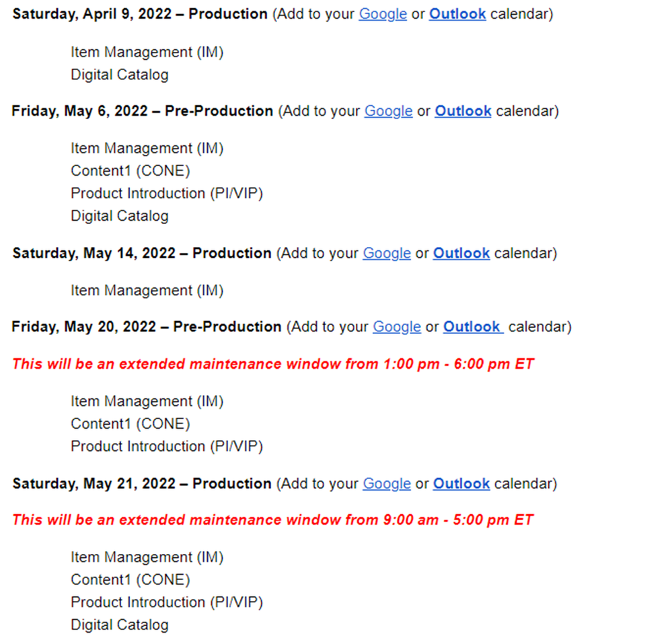Image resolution: width=672 pixels, height=636 pixels.
Task: Open Outlook calendar link for April 9
Action: coord(457,14)
